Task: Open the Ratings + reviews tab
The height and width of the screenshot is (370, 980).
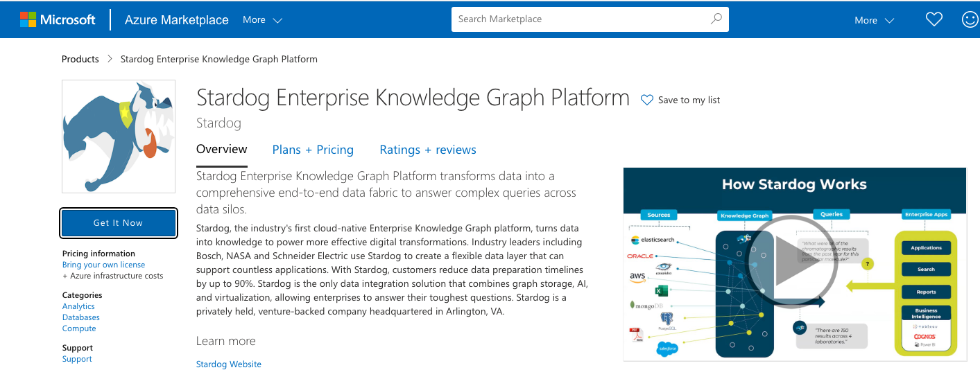Action: click(x=428, y=150)
